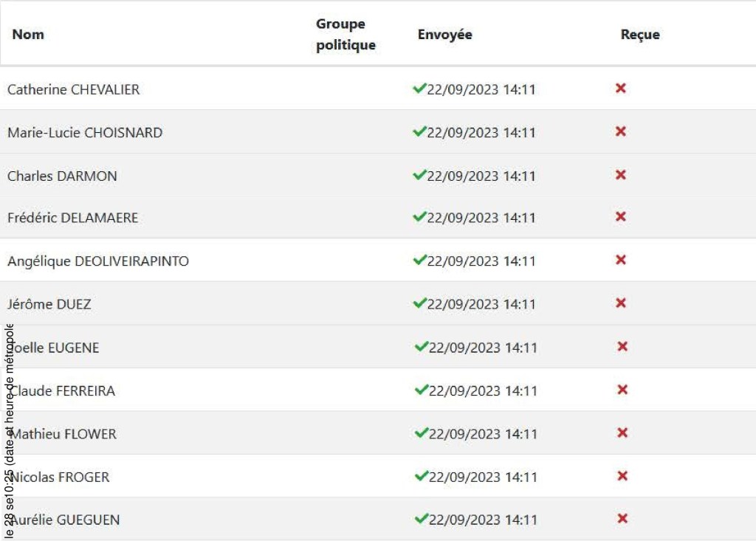756x541 pixels.
Task: Open the record for Catherine CHEVALIER
Action: point(73,89)
